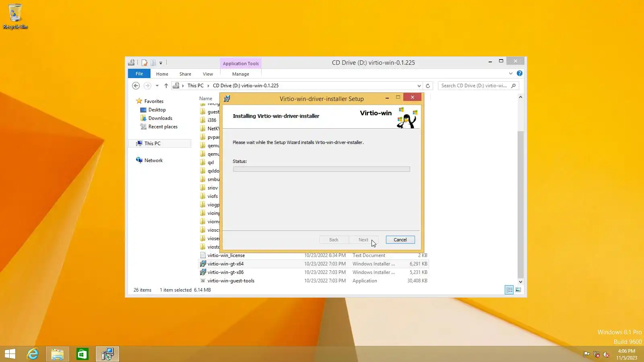The image size is (644, 362).
Task: Click the installer status progress bar
Action: pyautogui.click(x=321, y=169)
